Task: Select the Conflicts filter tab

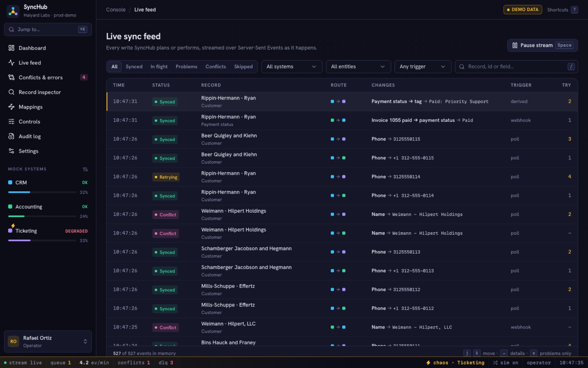Action: coord(215,67)
